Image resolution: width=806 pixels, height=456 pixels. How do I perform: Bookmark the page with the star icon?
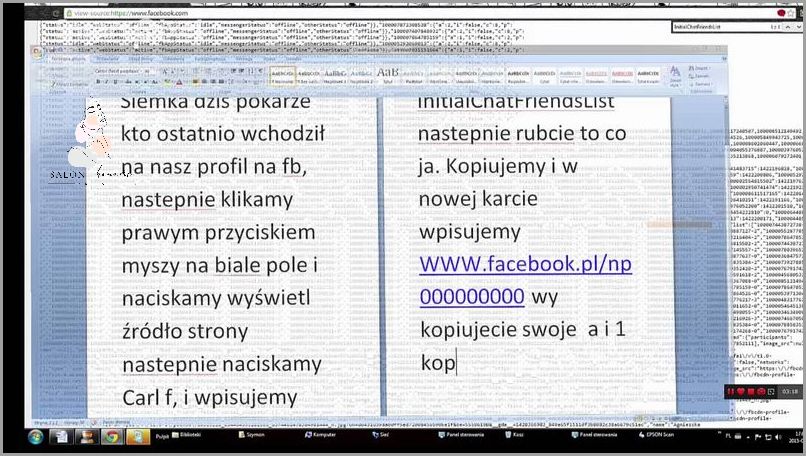point(791,13)
